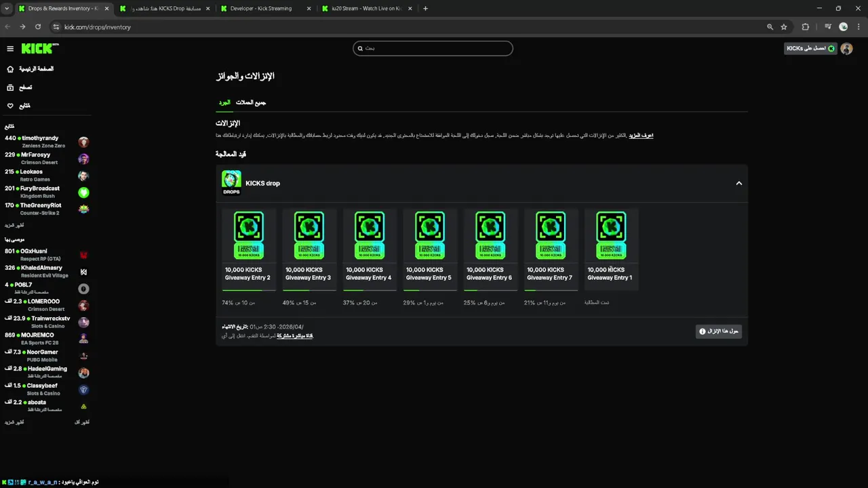Click Giveaway Entry 3 progress bar

click(309, 290)
